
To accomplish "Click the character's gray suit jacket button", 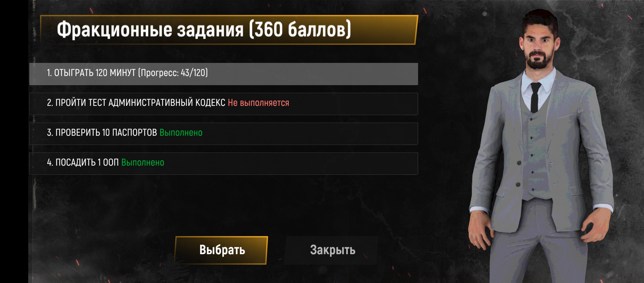I will point(519,163).
